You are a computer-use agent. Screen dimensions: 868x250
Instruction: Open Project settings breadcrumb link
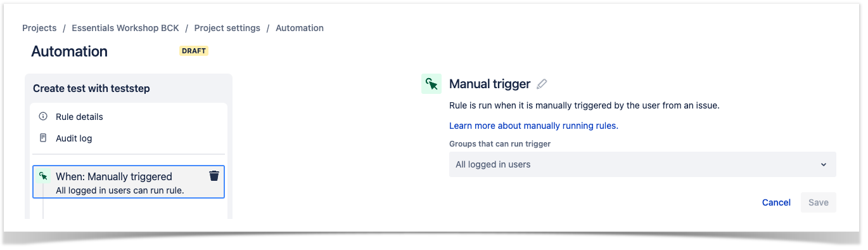(227, 28)
